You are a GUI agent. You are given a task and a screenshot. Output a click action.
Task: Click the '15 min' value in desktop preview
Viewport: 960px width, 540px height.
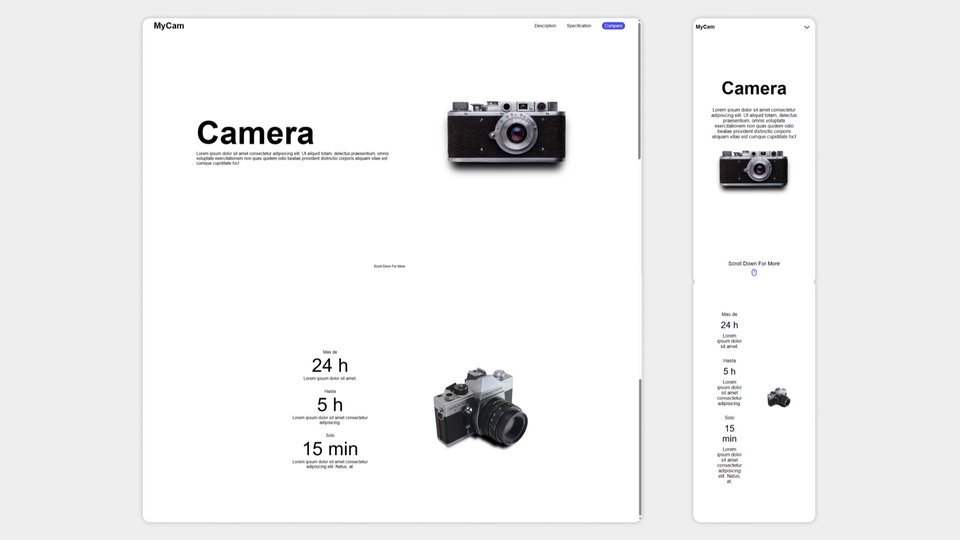point(330,449)
